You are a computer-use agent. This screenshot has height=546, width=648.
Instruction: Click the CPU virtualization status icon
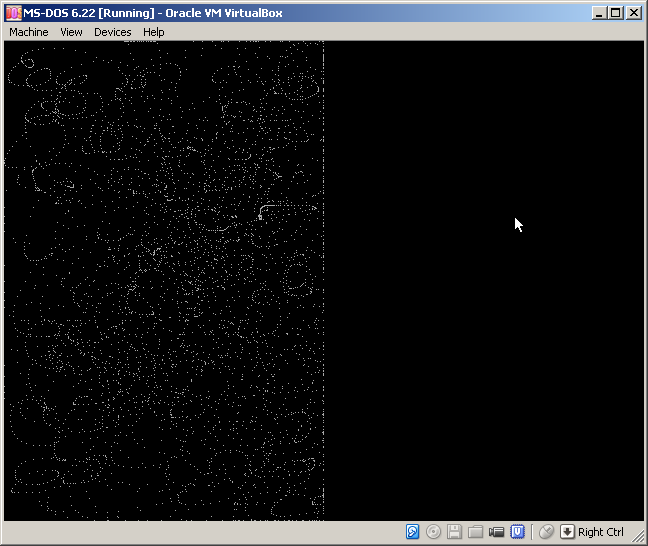517,532
